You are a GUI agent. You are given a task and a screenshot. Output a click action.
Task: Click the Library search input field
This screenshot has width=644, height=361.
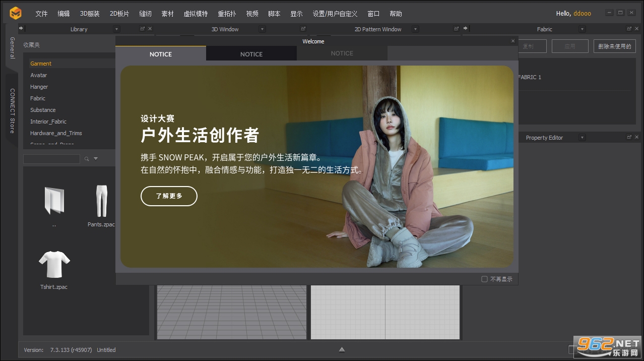pyautogui.click(x=51, y=159)
